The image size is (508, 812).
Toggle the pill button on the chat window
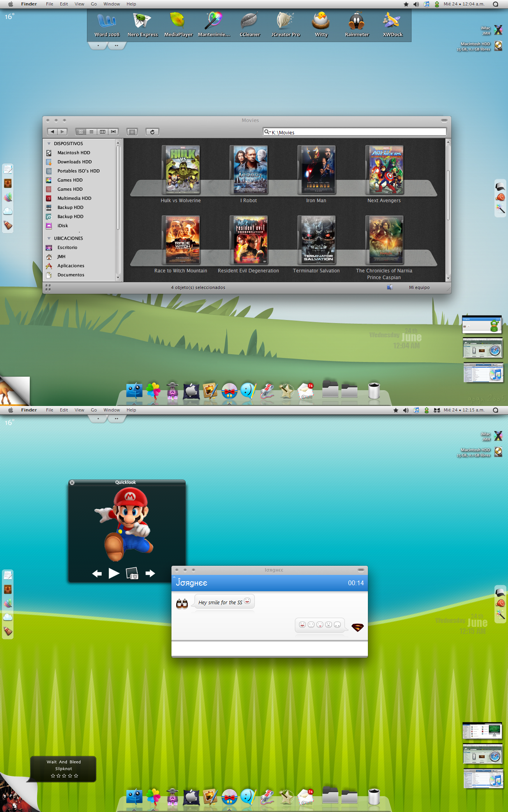point(361,570)
